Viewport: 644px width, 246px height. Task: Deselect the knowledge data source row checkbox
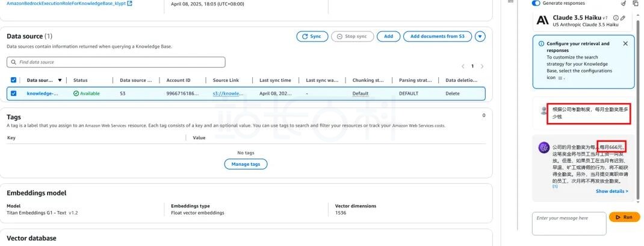(14, 93)
